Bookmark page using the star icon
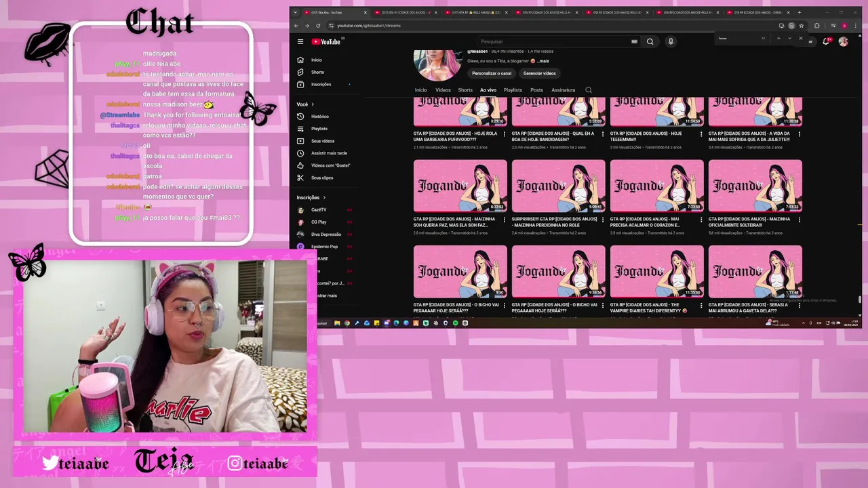This screenshot has width=868, height=488. point(801,26)
